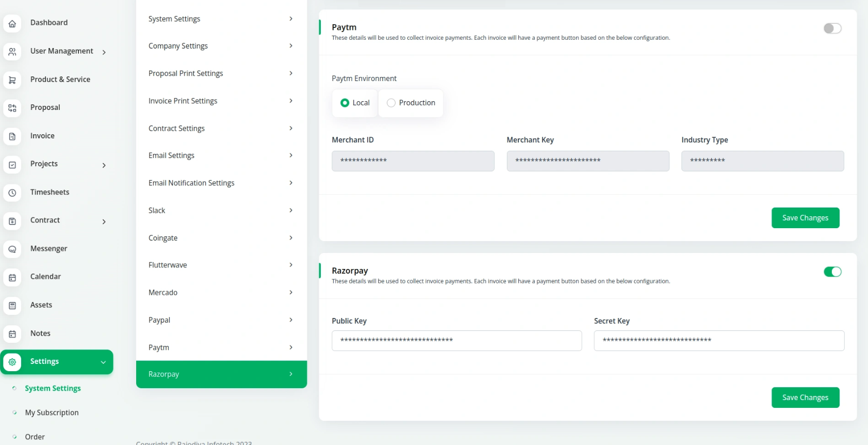Click the chevron beside Email Settings
868x445 pixels.
coord(291,155)
